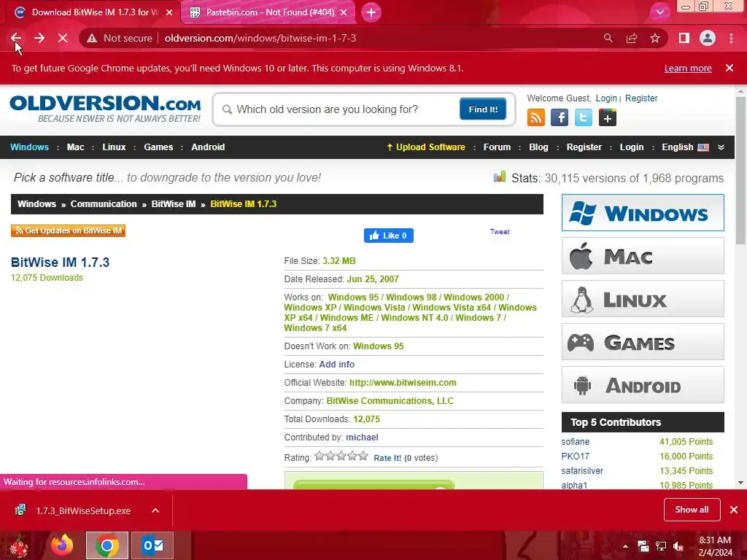Viewport: 747px width, 560px height.
Task: Open a new tab with plus button
Action: 371,12
